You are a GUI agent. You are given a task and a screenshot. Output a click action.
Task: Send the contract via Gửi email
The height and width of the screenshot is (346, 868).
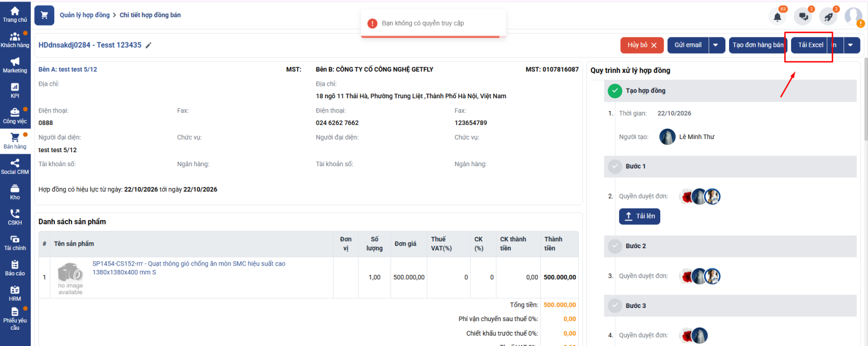(688, 45)
